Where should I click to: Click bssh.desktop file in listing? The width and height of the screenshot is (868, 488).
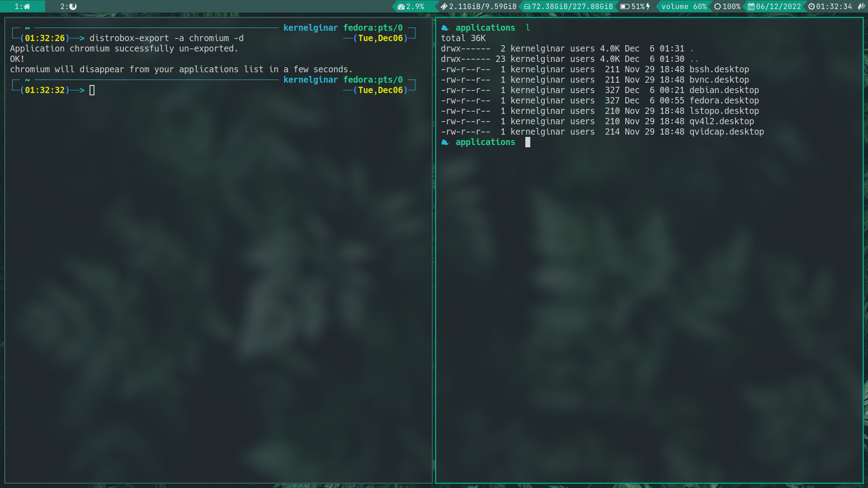coord(719,70)
